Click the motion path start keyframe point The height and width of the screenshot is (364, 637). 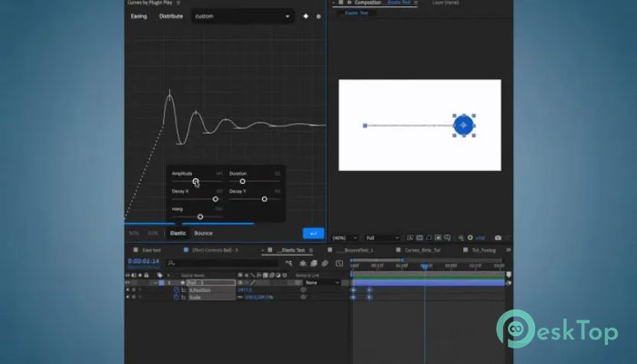pyautogui.click(x=365, y=126)
